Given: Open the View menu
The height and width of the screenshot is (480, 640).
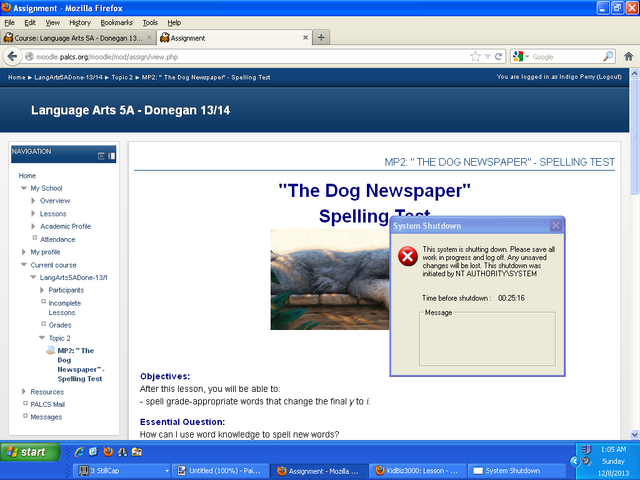Looking at the screenshot, I should 52,22.
